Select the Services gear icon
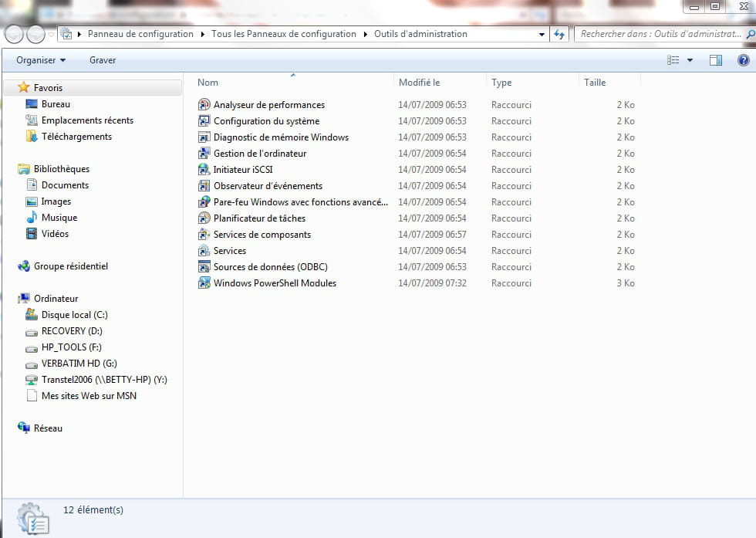 [204, 250]
